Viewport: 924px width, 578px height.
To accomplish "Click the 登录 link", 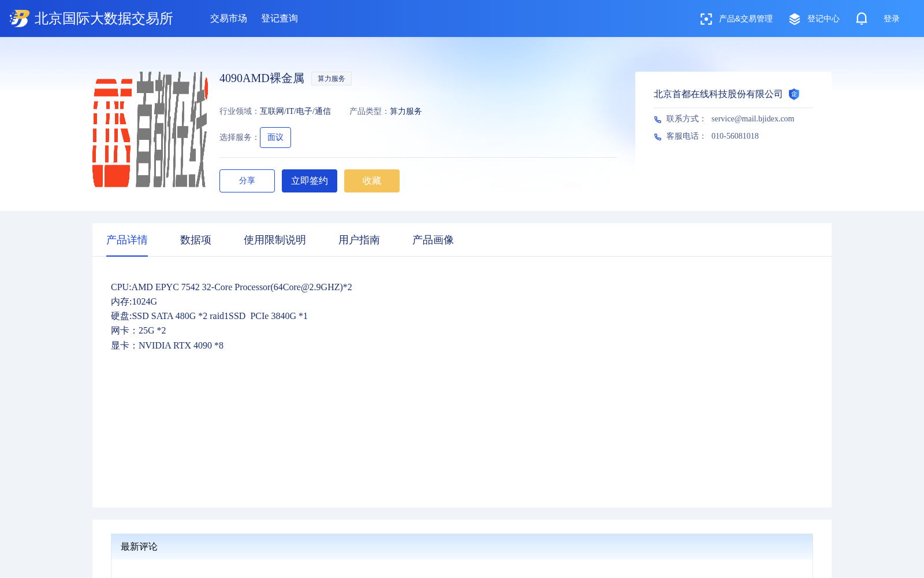I will tap(892, 19).
